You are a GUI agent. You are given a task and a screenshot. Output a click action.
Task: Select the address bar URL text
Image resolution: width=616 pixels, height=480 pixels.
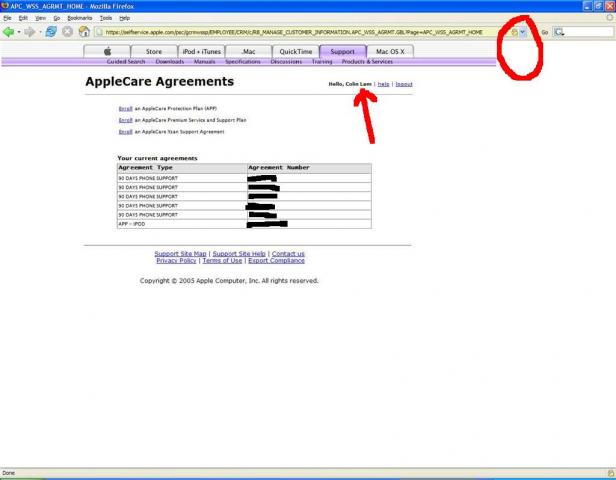[x=294, y=32]
